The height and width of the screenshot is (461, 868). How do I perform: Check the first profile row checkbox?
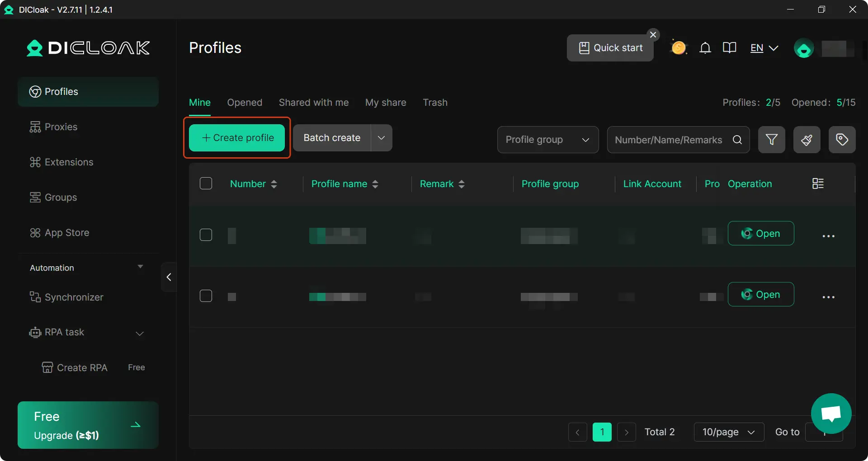pos(206,235)
